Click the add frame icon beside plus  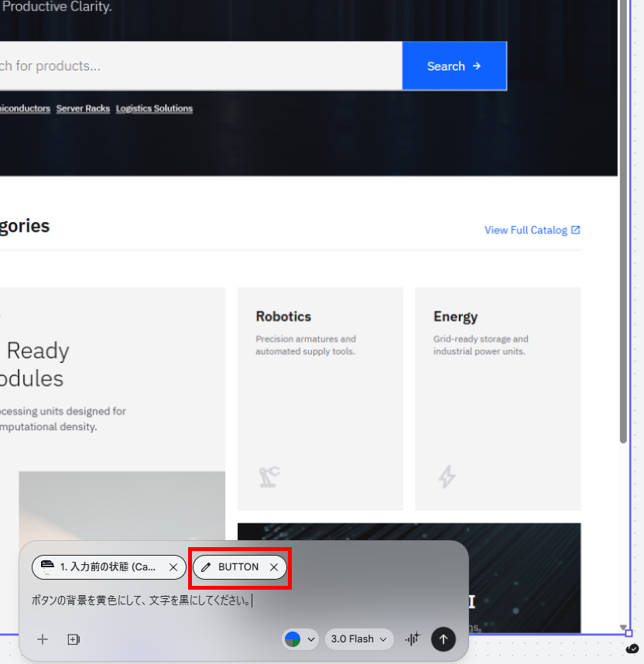click(74, 639)
